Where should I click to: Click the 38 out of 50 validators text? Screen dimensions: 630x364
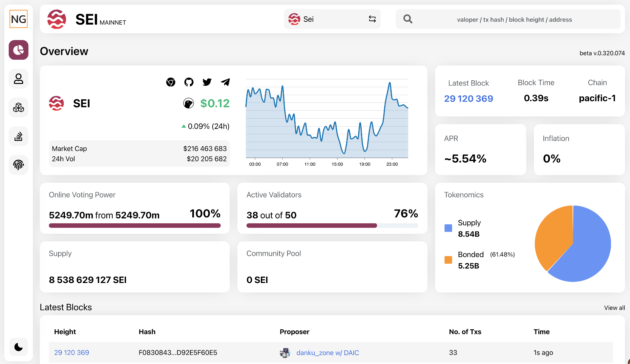tap(271, 215)
